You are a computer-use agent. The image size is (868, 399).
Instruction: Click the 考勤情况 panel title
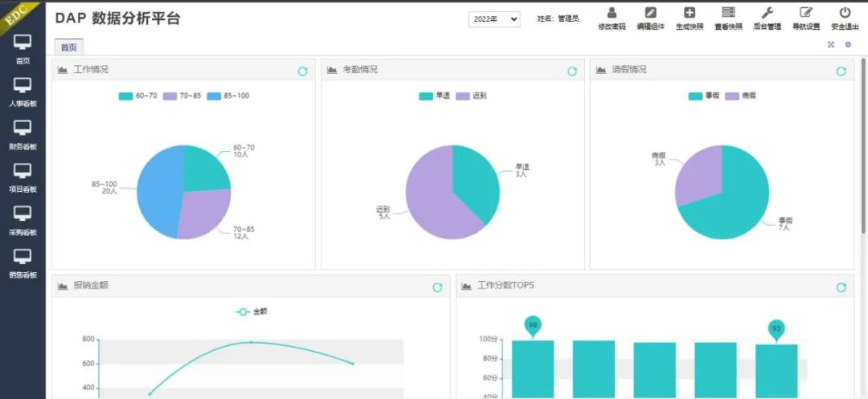[x=360, y=70]
